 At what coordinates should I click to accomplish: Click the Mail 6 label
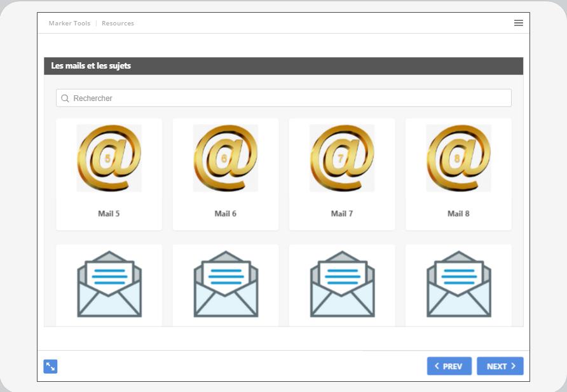click(x=226, y=213)
